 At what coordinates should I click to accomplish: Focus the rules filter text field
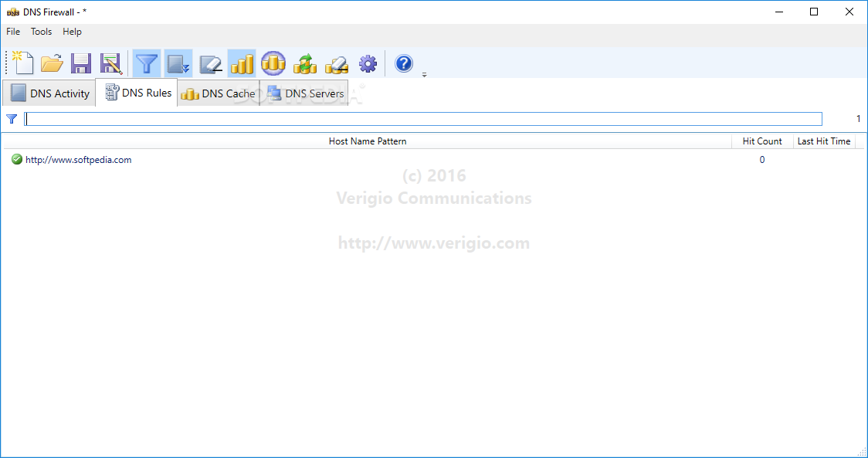tap(423, 119)
